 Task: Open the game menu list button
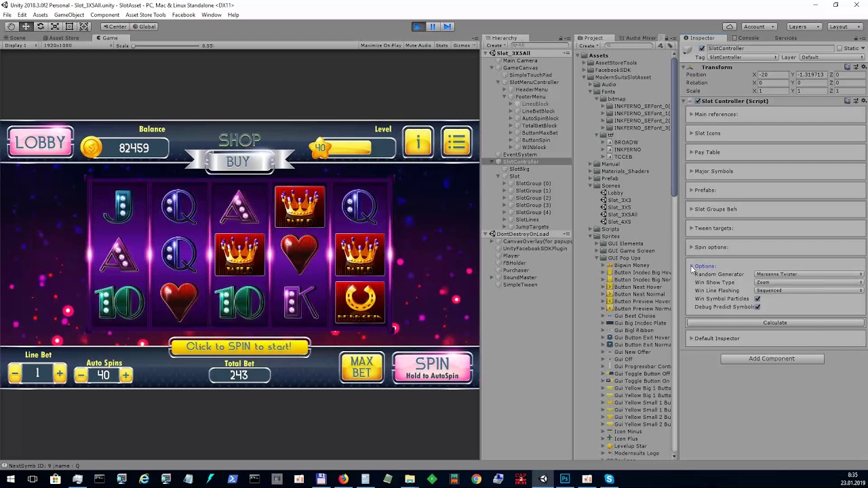coord(456,142)
